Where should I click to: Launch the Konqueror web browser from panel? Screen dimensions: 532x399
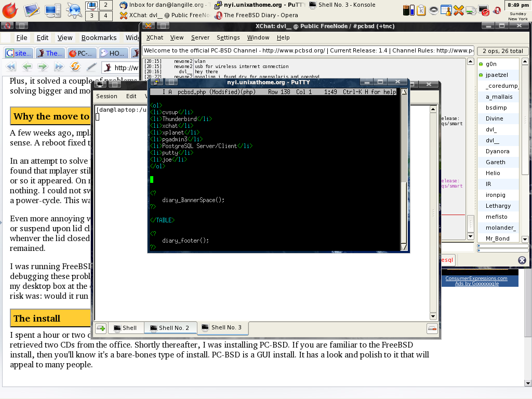74,10
